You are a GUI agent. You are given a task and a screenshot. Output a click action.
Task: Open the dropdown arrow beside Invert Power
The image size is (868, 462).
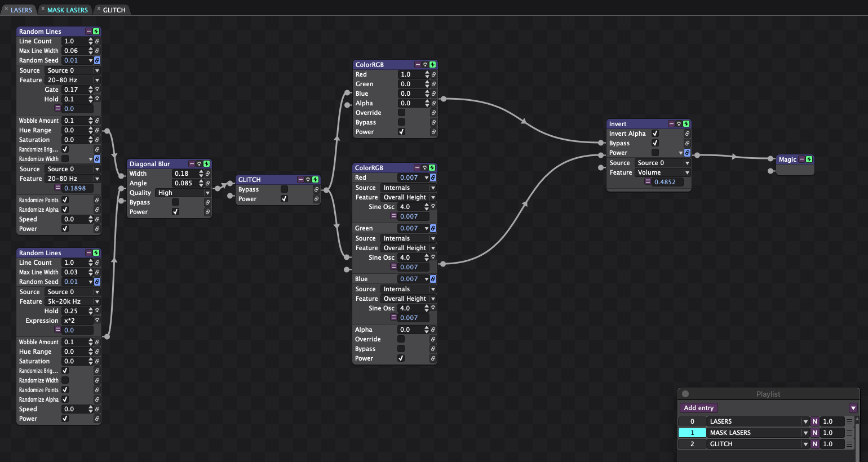click(680, 153)
